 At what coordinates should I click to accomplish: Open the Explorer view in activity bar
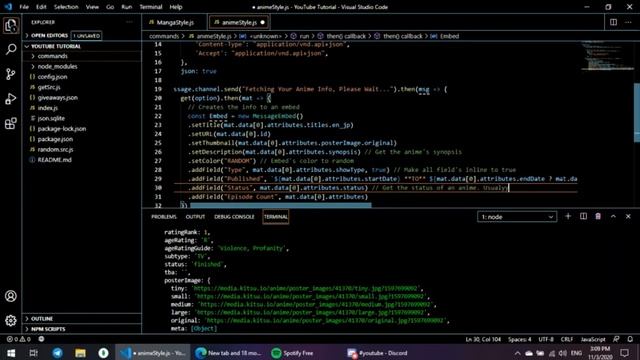11,25
